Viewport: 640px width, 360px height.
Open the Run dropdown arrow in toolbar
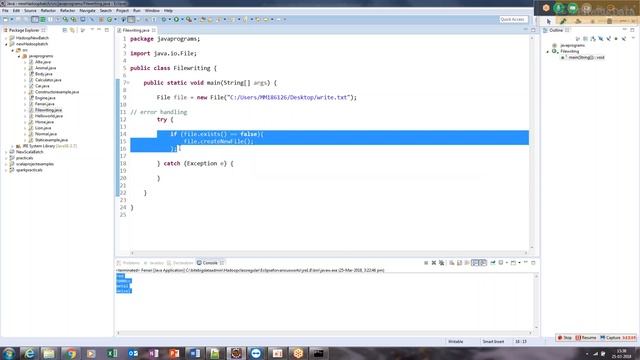pos(182,20)
